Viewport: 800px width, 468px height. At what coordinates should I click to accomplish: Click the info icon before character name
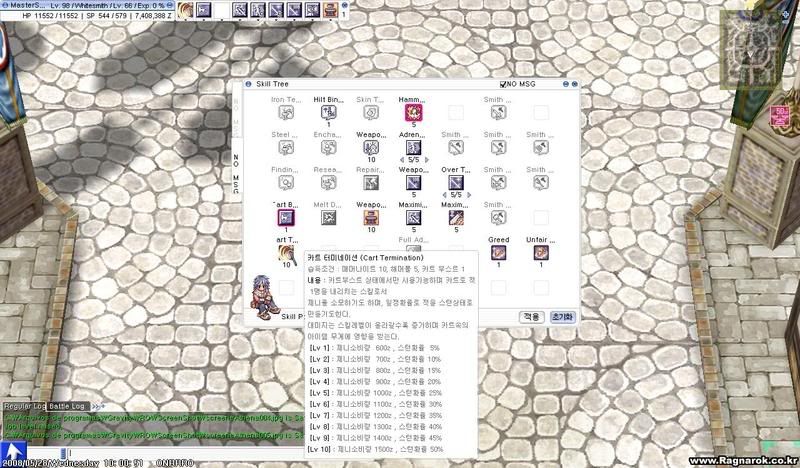pos(5,6)
